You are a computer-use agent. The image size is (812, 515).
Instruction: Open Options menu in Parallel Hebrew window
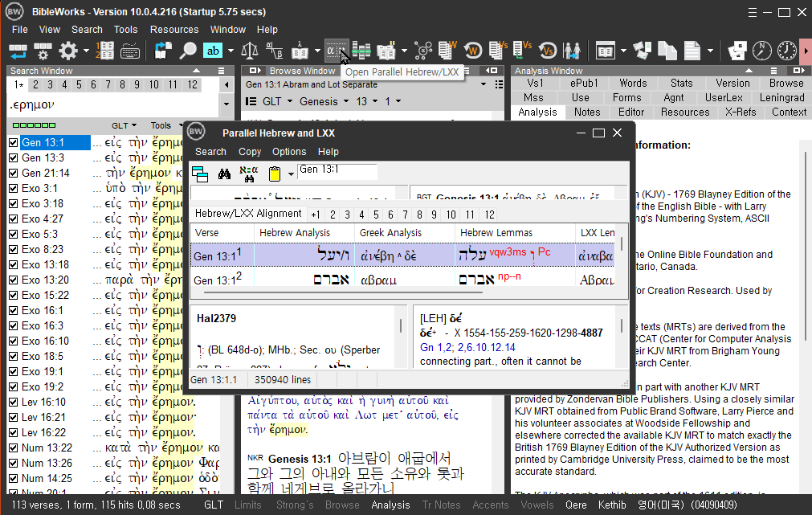point(289,152)
